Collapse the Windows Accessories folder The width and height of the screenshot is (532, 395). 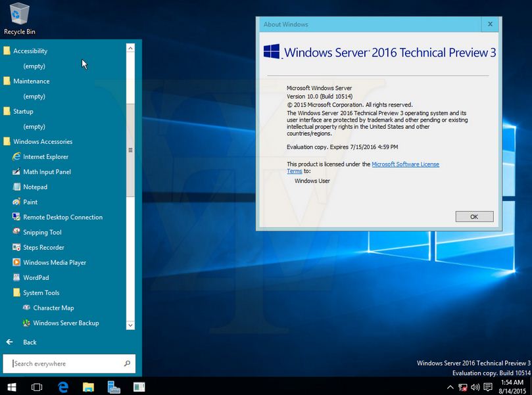(37, 141)
